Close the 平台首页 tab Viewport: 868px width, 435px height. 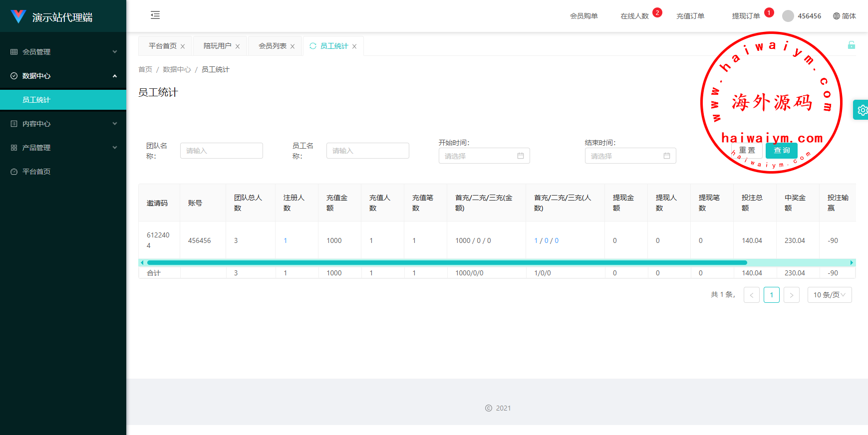pyautogui.click(x=183, y=46)
